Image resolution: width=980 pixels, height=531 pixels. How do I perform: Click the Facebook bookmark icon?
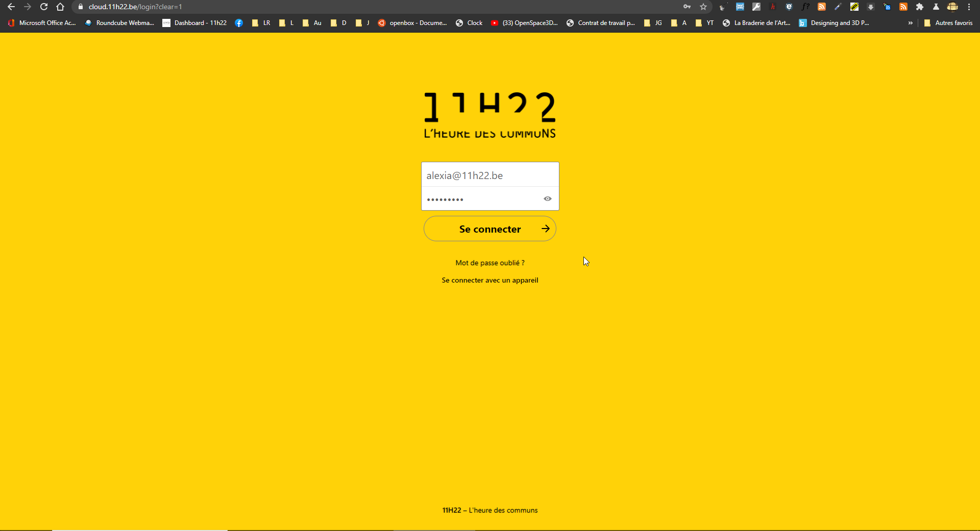pyautogui.click(x=239, y=23)
